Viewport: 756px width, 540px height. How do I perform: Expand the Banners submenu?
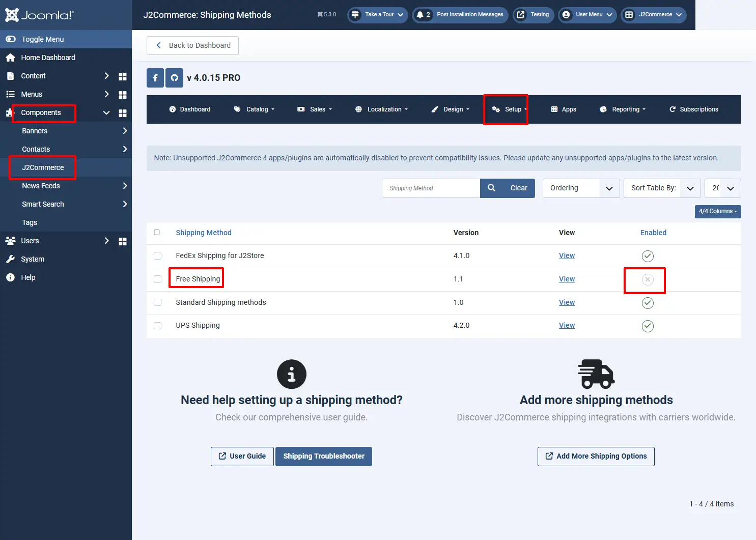pyautogui.click(x=125, y=131)
